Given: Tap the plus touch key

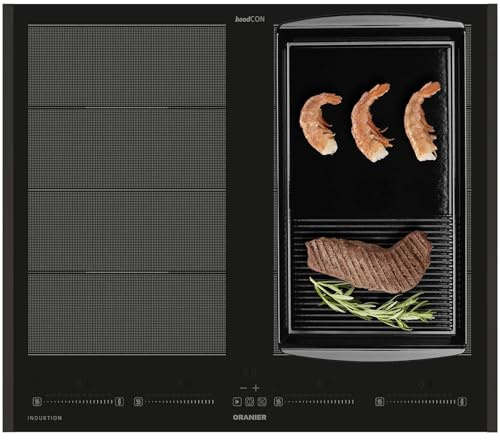Looking at the screenshot, I should 256,388.
